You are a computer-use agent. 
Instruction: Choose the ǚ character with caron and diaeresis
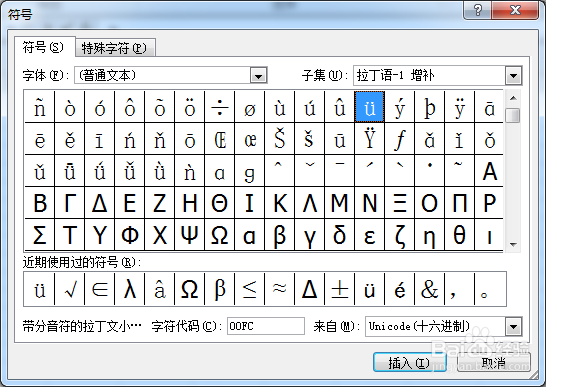point(130,171)
